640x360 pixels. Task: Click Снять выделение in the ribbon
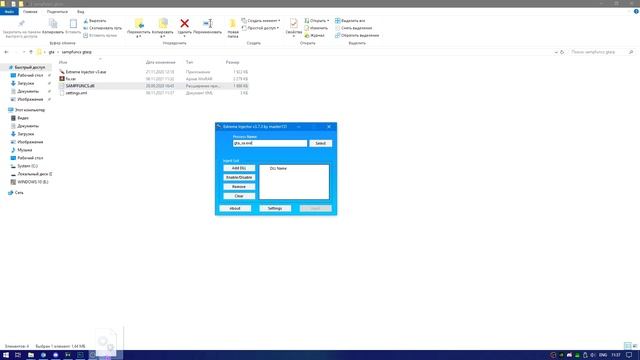(353, 28)
